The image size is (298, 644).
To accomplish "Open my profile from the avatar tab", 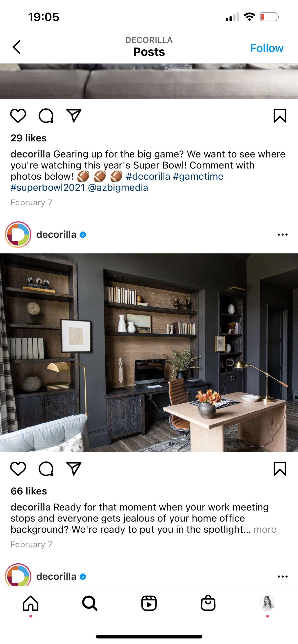I will [x=267, y=603].
